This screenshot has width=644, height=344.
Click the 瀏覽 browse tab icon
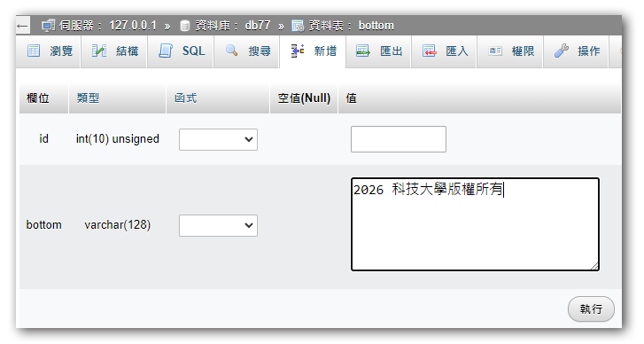tap(34, 51)
